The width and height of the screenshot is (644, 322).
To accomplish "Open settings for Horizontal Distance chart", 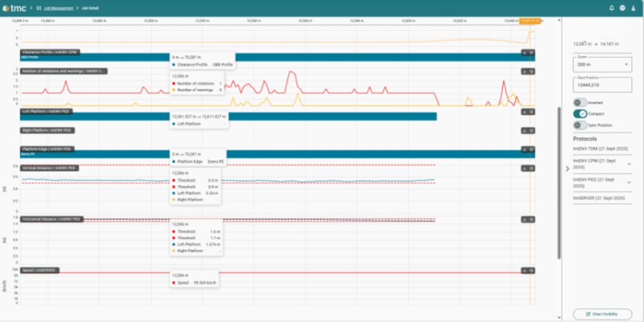I will click(x=531, y=219).
